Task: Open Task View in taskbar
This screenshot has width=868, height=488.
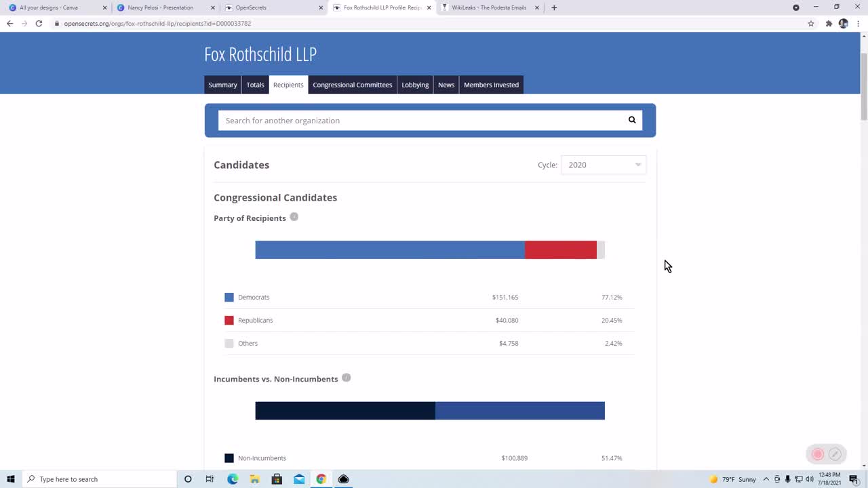Action: tap(210, 479)
